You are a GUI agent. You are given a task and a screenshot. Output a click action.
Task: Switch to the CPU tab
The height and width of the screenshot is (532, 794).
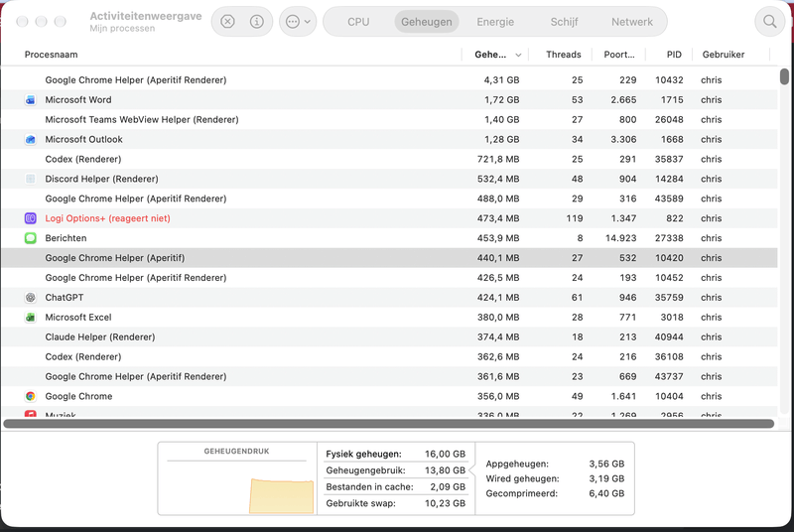click(358, 22)
